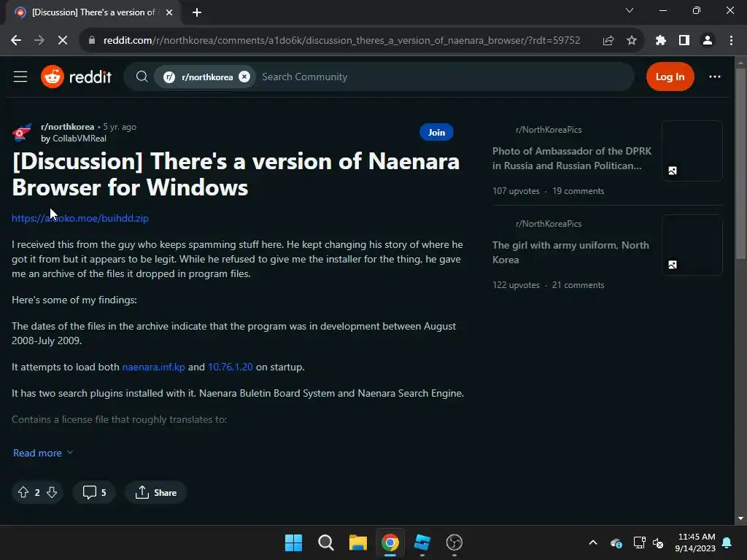This screenshot has height=560, width=747.
Task: Open File Explorer from the taskbar
Action: [x=357, y=542]
